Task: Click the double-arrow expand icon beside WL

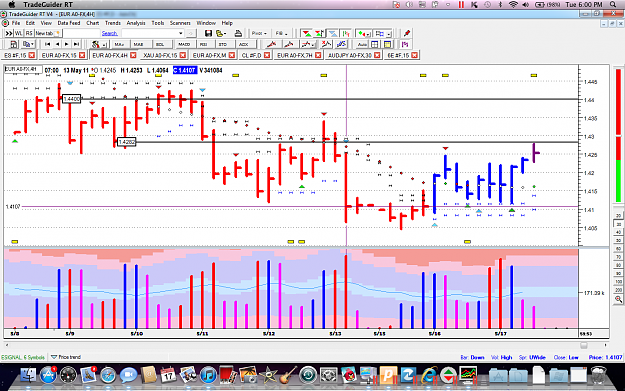Action: pyautogui.click(x=9, y=33)
